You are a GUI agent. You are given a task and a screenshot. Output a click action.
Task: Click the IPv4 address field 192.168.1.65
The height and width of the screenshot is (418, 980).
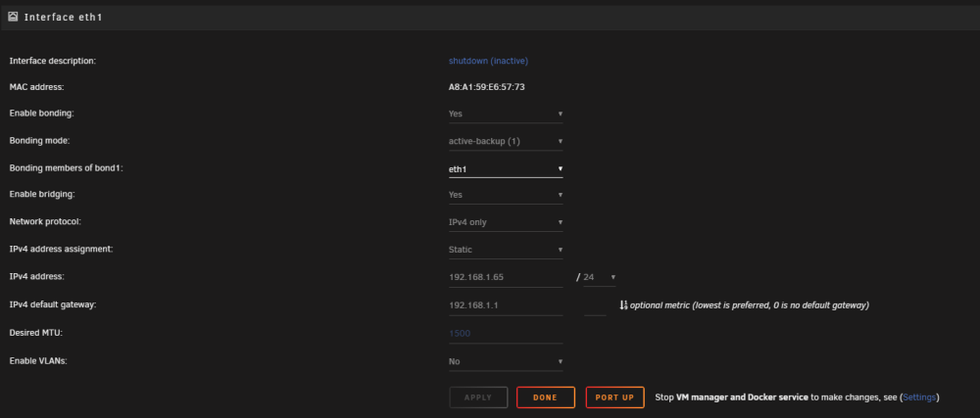(506, 278)
